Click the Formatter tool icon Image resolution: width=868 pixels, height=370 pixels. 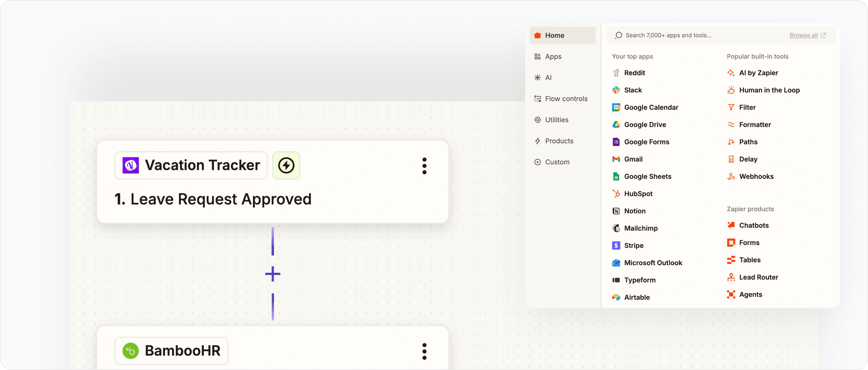[731, 125]
